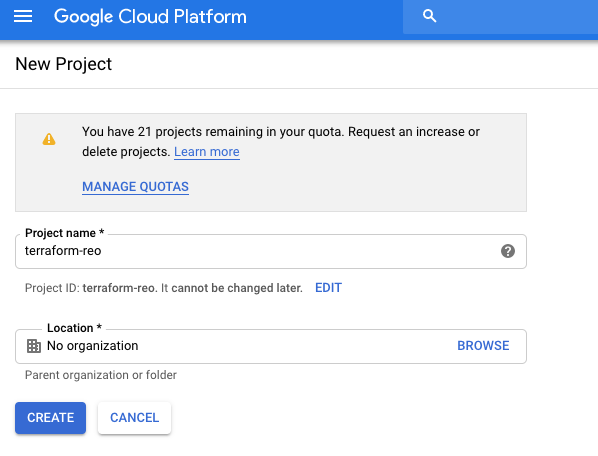This screenshot has width=598, height=456.
Task: Show help for the Project name field
Action: 508,251
